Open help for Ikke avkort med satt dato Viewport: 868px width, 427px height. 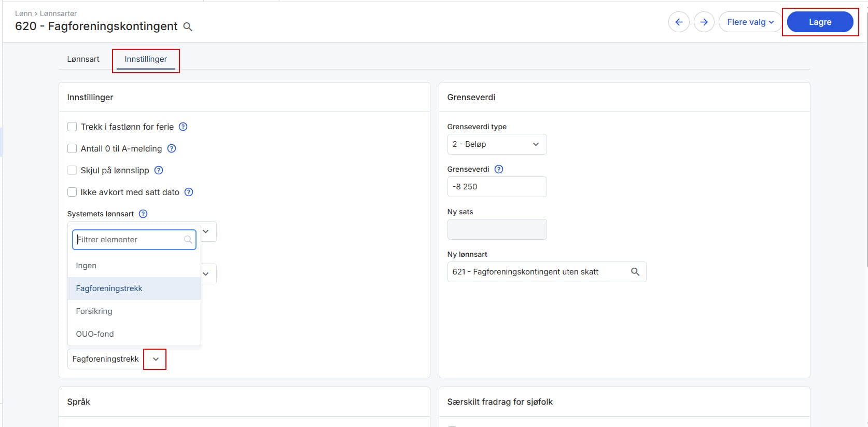click(189, 192)
